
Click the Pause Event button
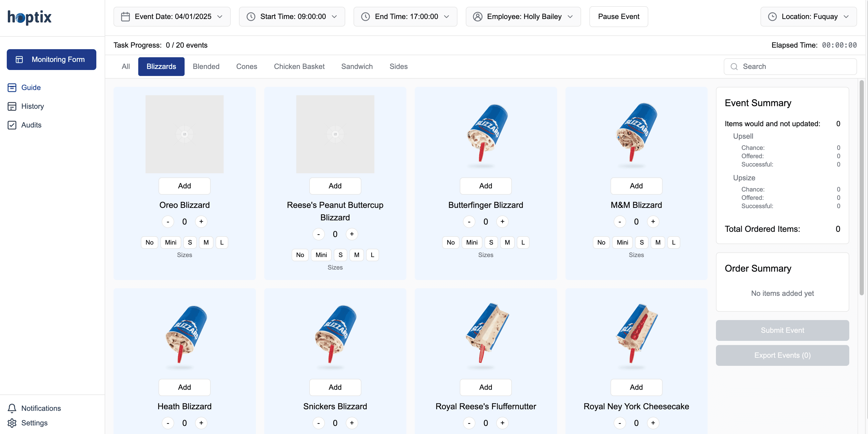pyautogui.click(x=619, y=16)
